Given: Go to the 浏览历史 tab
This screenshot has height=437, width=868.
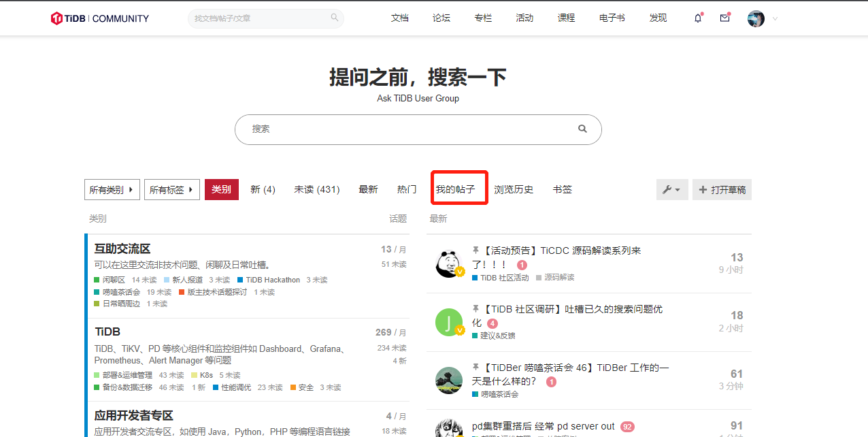Looking at the screenshot, I should tap(514, 190).
